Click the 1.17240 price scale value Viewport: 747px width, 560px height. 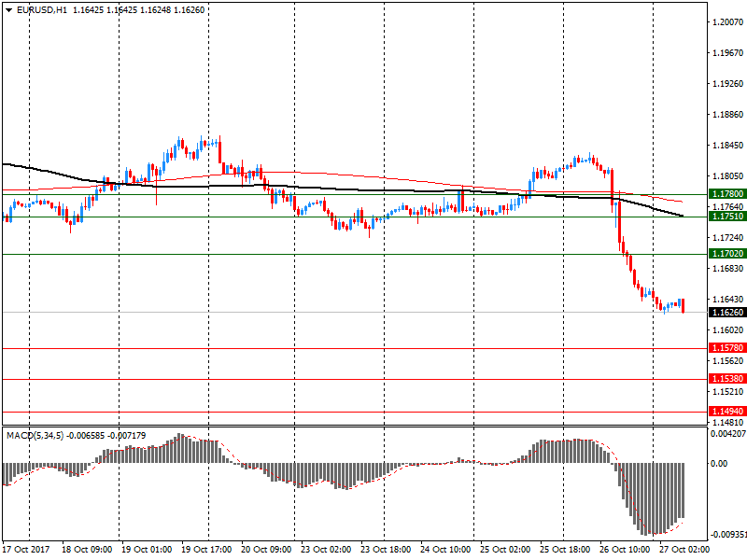coord(728,238)
